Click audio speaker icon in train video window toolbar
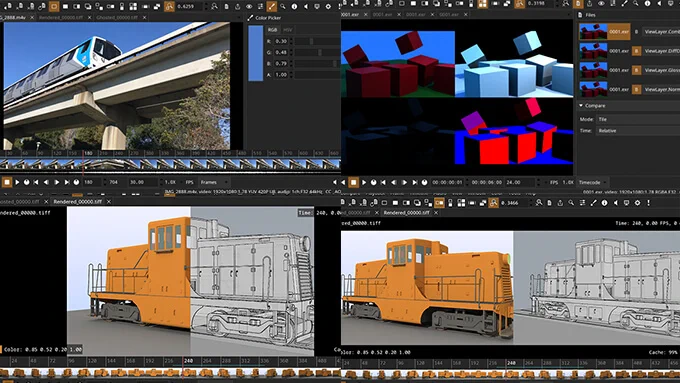The width and height of the screenshot is (680, 383). [x=306, y=7]
